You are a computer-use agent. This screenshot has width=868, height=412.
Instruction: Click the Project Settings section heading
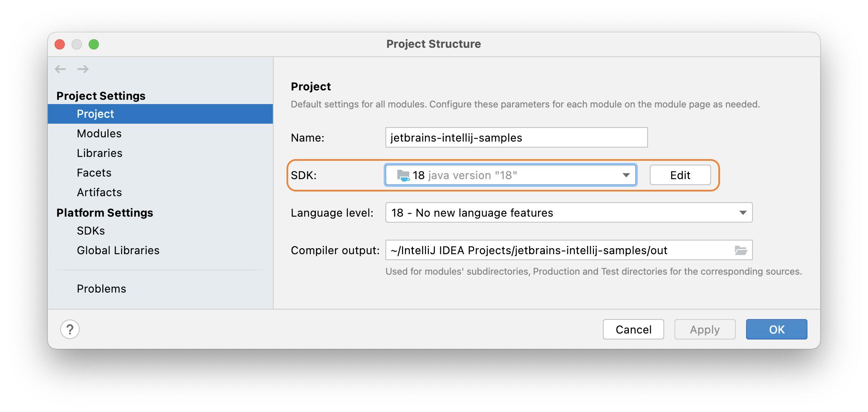tap(101, 96)
